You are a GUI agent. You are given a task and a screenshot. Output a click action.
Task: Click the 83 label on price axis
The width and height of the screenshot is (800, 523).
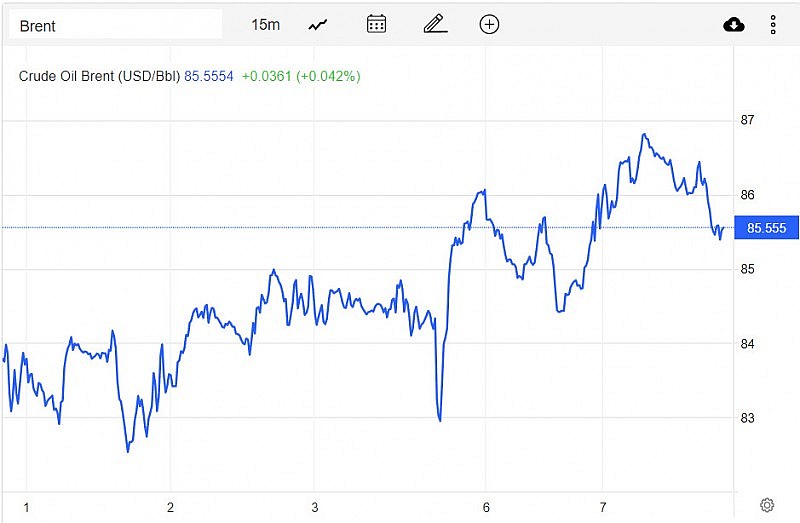(x=747, y=418)
